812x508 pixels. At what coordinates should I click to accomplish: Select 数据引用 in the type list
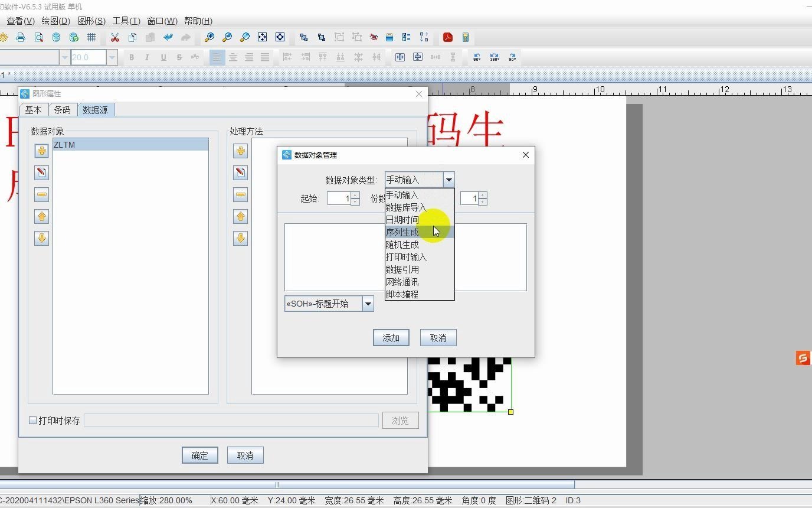coord(420,269)
